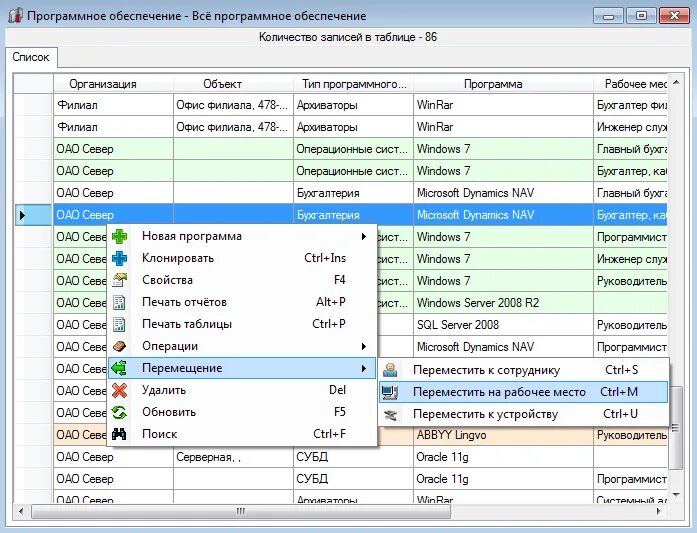The image size is (697, 533).
Task: Choose Клонировать from the context menu
Action: [242, 258]
